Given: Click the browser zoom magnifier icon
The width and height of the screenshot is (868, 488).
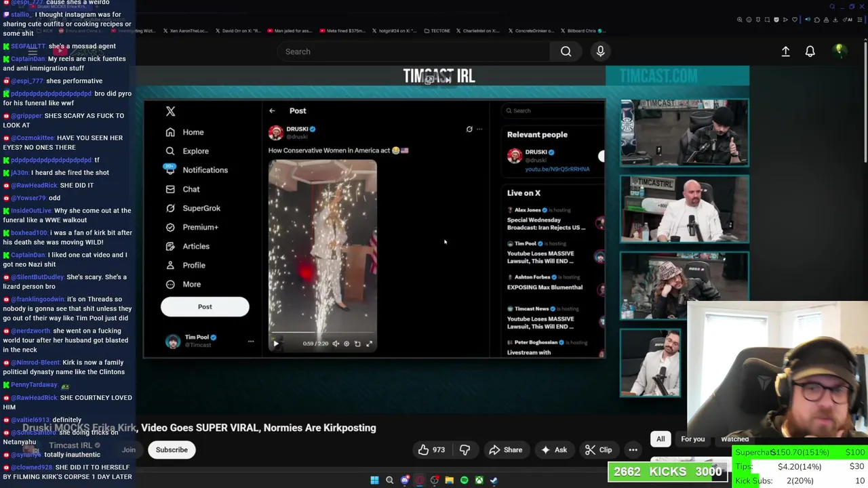Looking at the screenshot, I should tap(739, 20).
